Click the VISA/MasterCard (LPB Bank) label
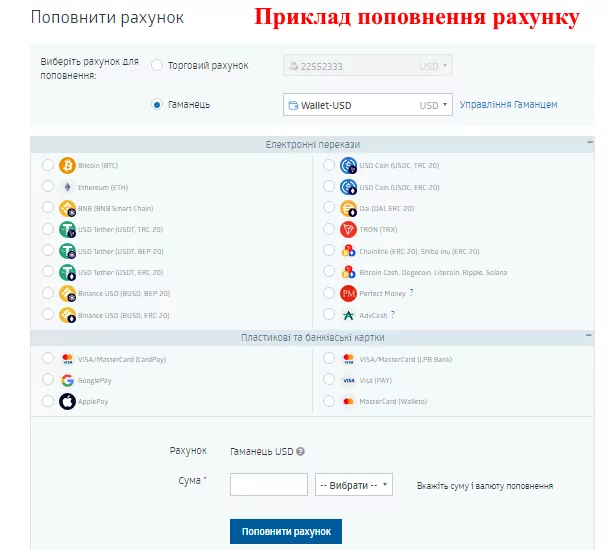This screenshot has width=614, height=550. coord(406,359)
